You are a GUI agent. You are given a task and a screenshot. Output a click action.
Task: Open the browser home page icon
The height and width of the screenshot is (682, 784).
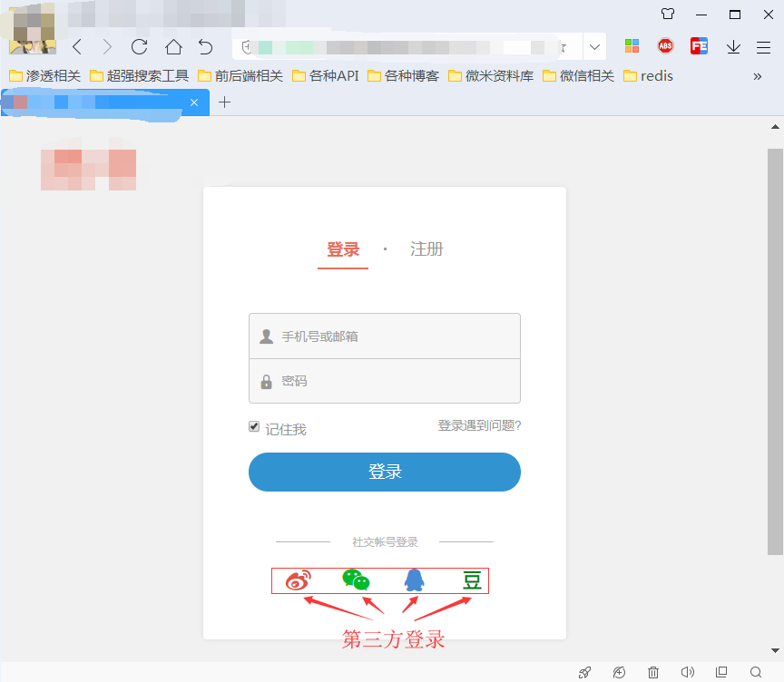[173, 47]
